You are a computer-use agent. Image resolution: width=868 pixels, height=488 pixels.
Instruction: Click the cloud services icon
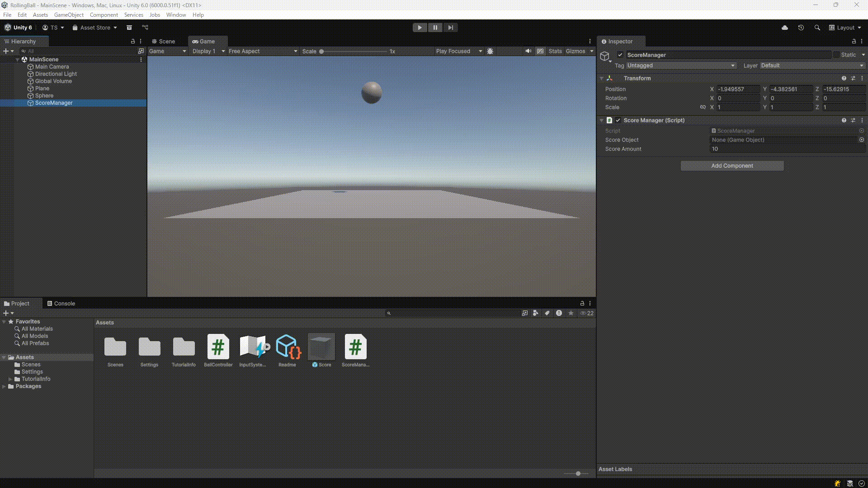point(785,28)
